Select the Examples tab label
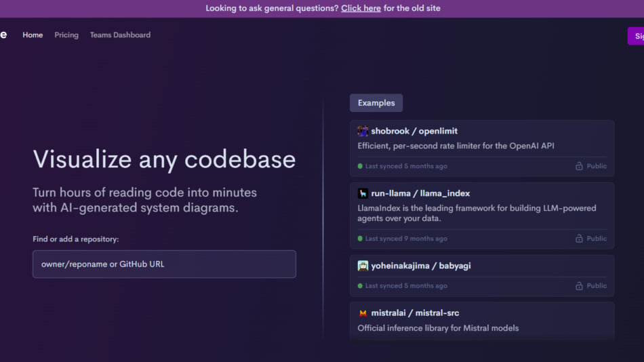 pos(376,103)
